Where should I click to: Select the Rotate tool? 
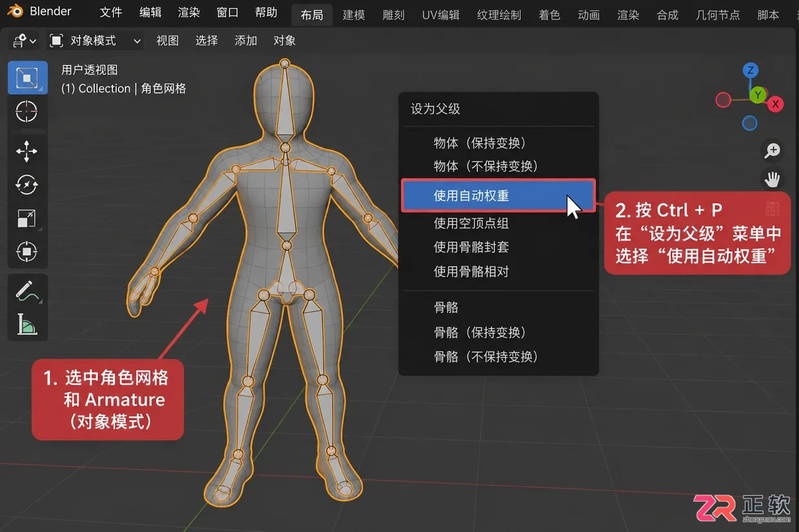click(27, 184)
